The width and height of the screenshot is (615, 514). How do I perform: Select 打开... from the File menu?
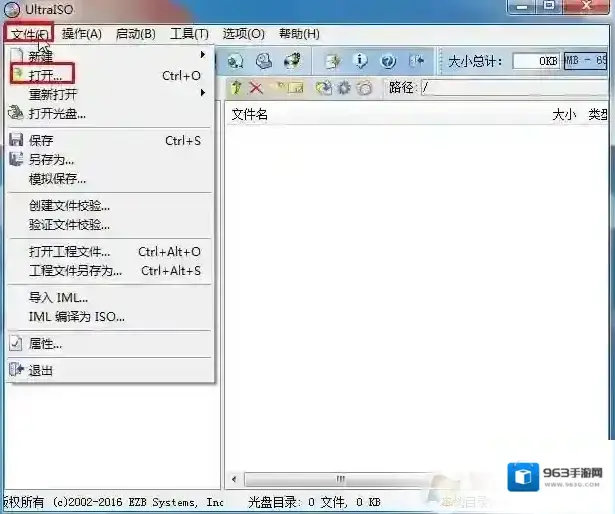(45, 75)
